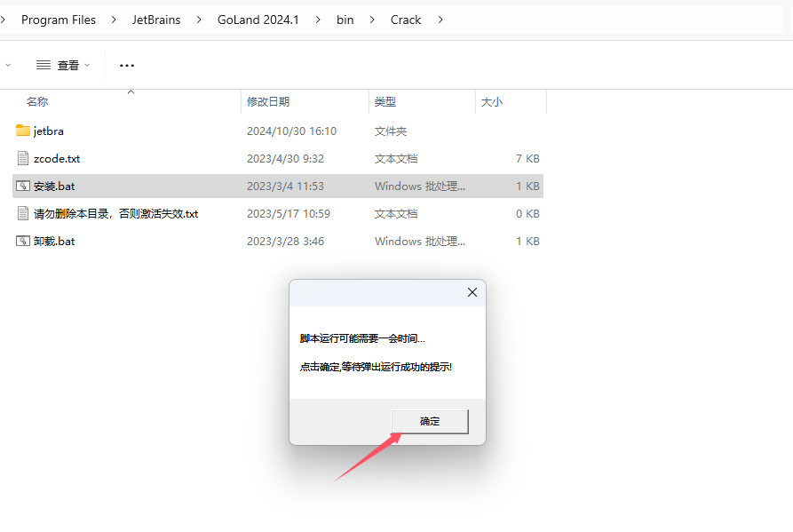The height and width of the screenshot is (532, 793).
Task: Expand the chevron after GoLand 2024.1
Action: [318, 20]
